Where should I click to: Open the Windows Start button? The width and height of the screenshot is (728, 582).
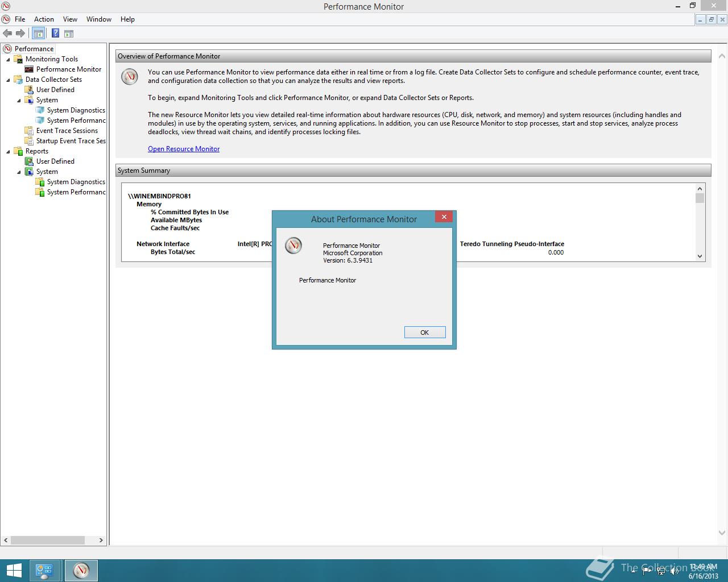coord(14,571)
